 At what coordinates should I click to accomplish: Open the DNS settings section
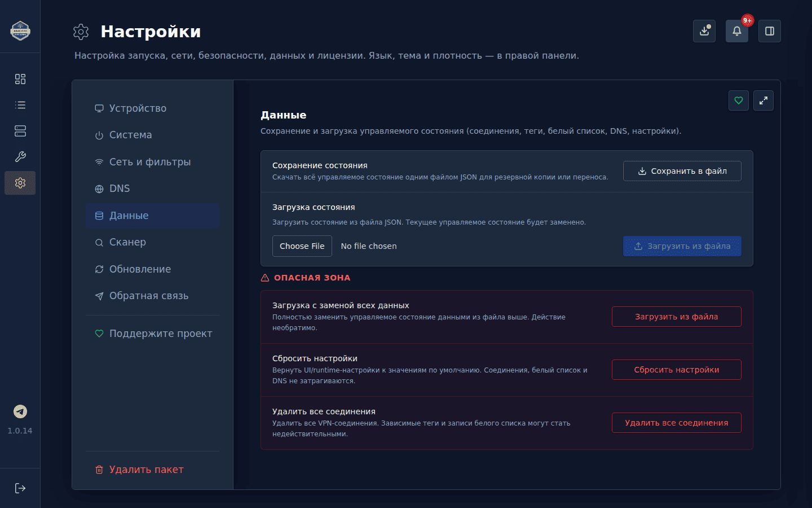click(x=152, y=189)
